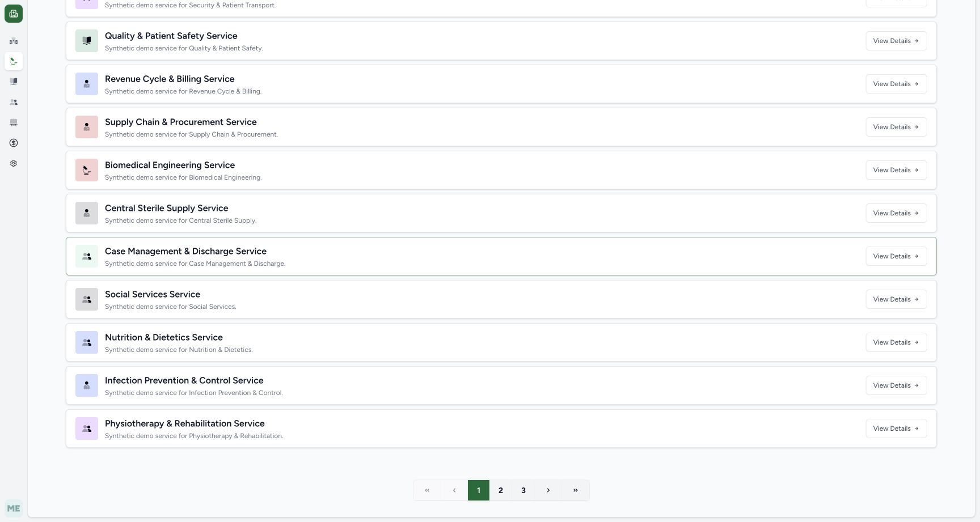This screenshot has width=980, height=522.
Task: Click Case Management & Discharge Service icon
Action: 87,256
